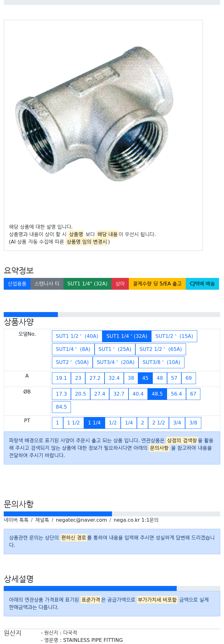Select model SUT2 1/2" (65A)
224x644 pixels.
click(x=161, y=349)
